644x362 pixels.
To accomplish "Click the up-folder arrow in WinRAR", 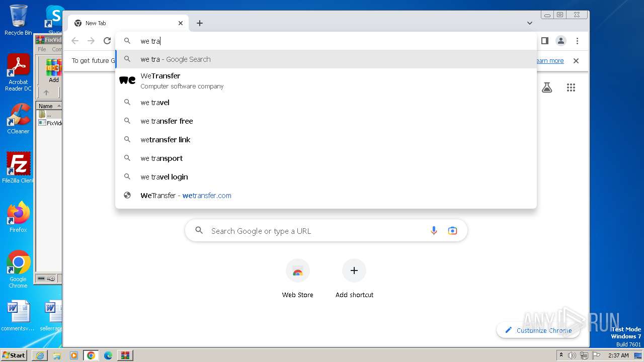I will click(x=46, y=93).
